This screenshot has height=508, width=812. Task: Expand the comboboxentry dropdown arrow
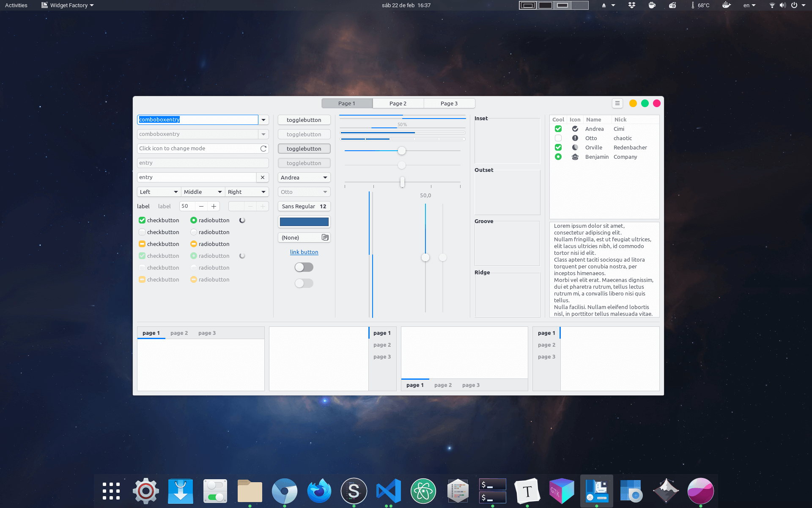pyautogui.click(x=263, y=120)
